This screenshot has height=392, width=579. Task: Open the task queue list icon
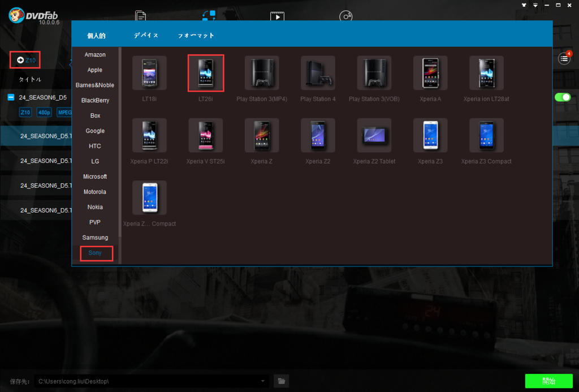tap(564, 59)
